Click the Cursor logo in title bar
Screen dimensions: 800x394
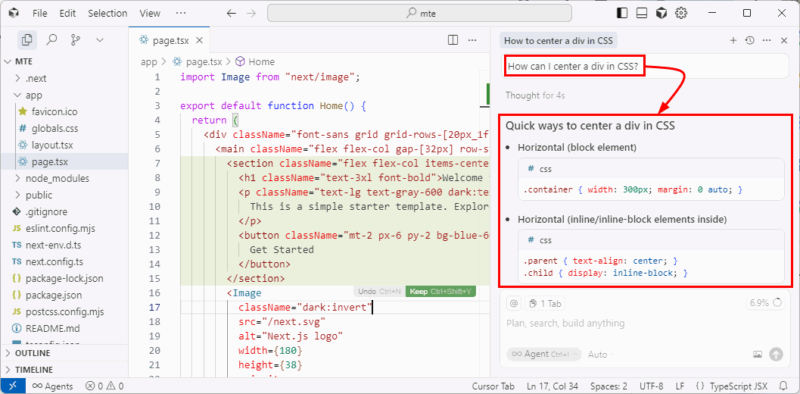coord(14,13)
